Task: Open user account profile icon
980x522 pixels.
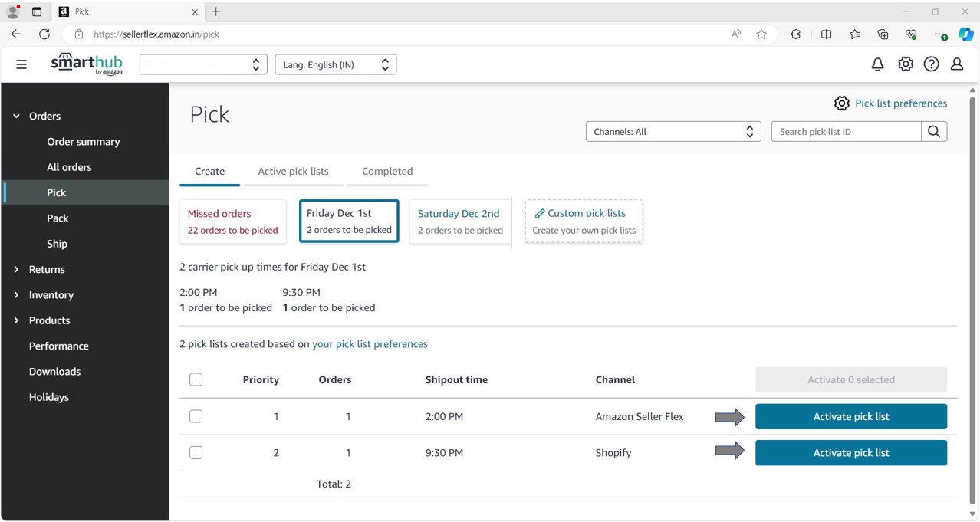Action: click(957, 64)
